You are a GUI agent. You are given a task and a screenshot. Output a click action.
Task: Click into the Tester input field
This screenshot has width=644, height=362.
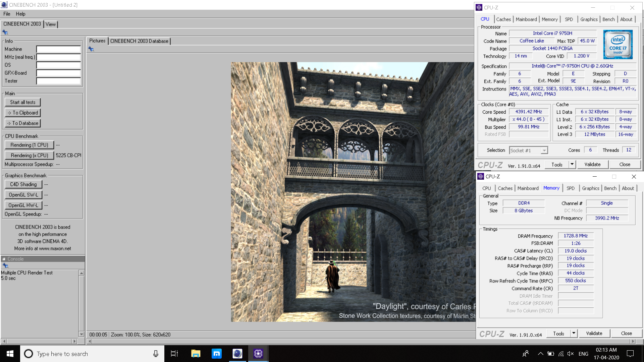tap(58, 81)
